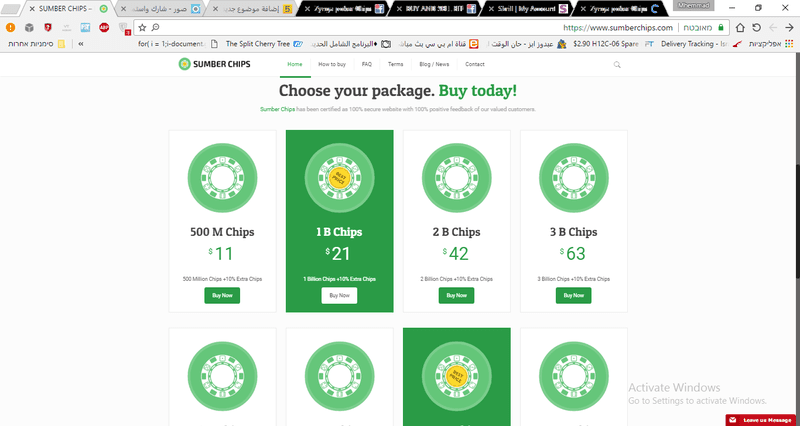Expand the bookmarks overflow chevron

point(81,44)
